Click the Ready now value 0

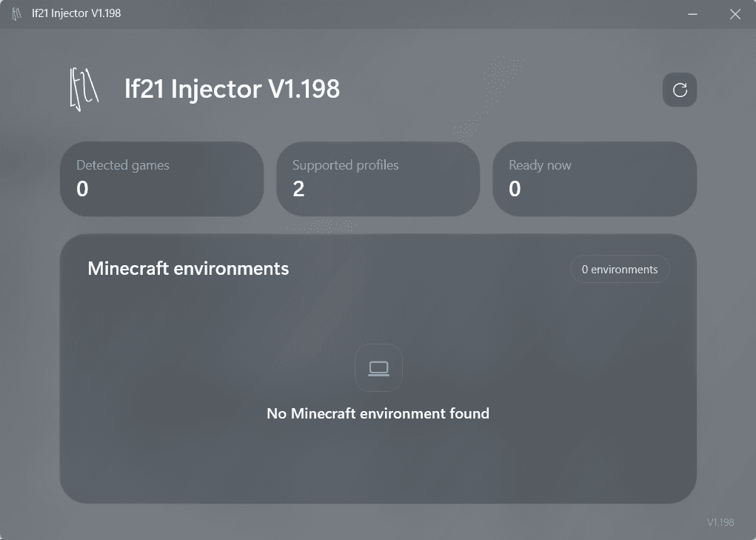515,188
